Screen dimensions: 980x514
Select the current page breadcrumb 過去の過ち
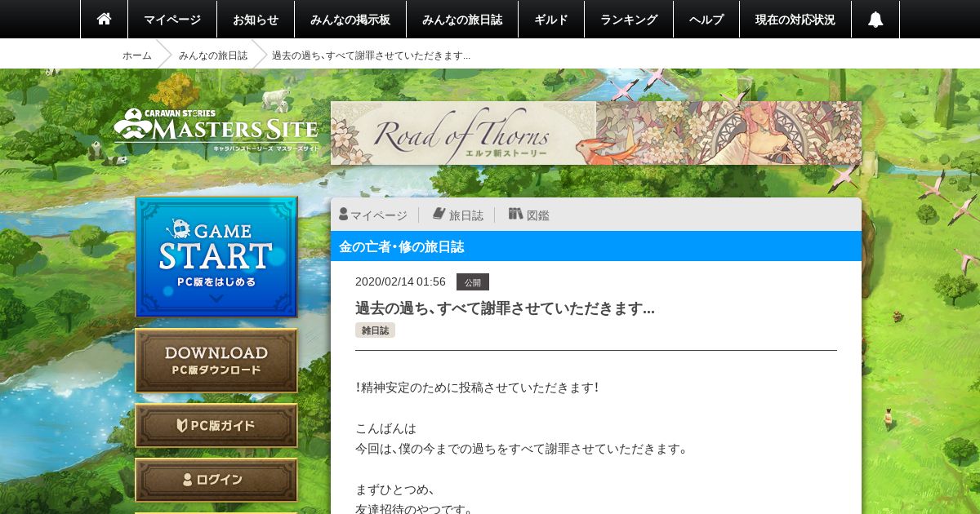click(371, 55)
